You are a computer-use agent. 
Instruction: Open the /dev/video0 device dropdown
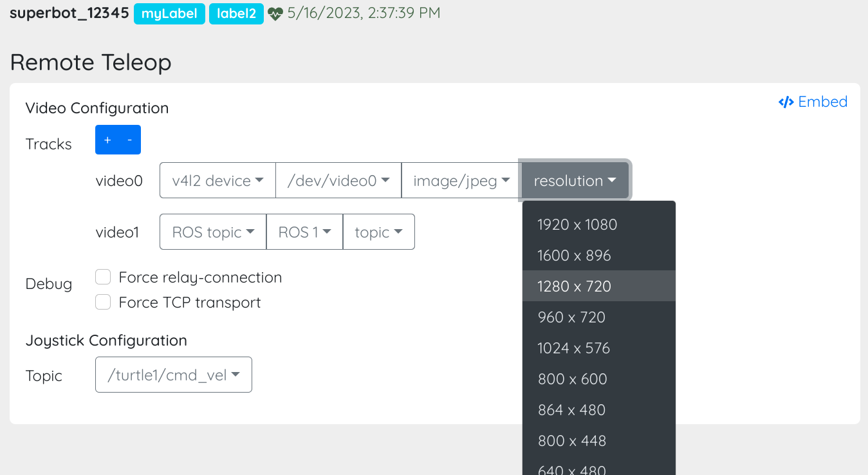338,180
